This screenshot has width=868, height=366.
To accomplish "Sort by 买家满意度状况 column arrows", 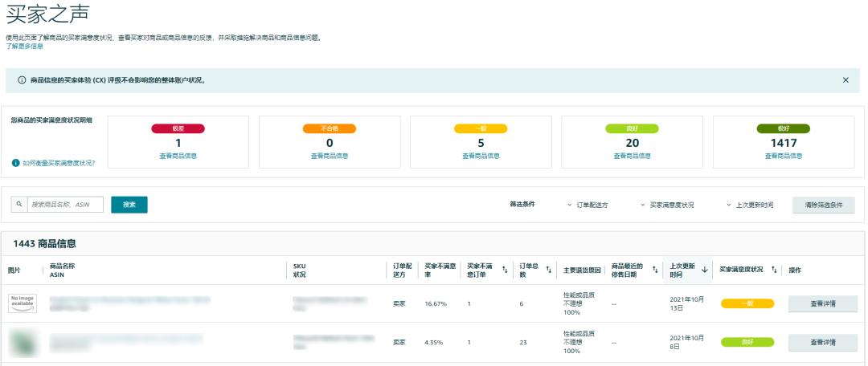I will 774,270.
